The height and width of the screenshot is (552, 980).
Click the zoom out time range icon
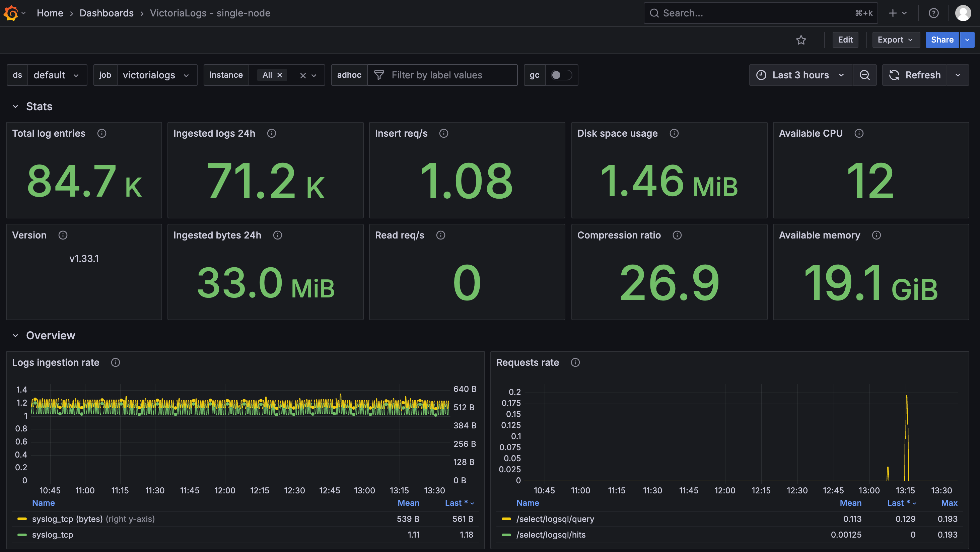(864, 75)
